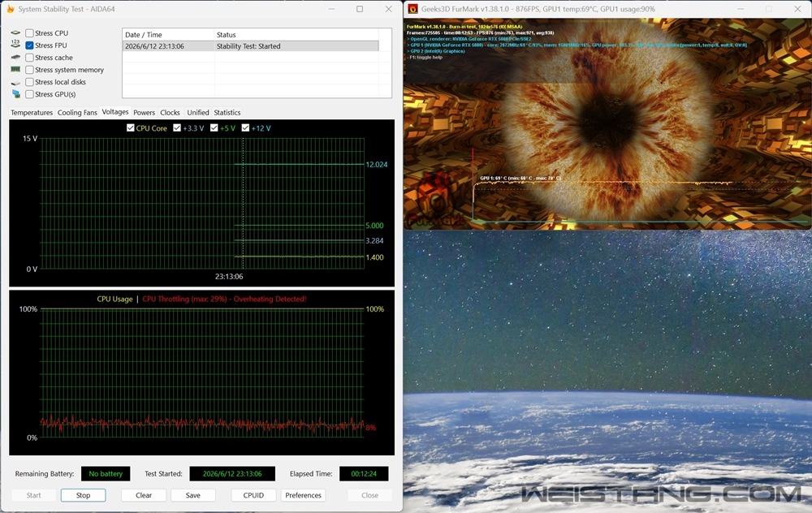This screenshot has height=513, width=812.
Task: Switch to the Temperatures tab
Action: click(32, 112)
